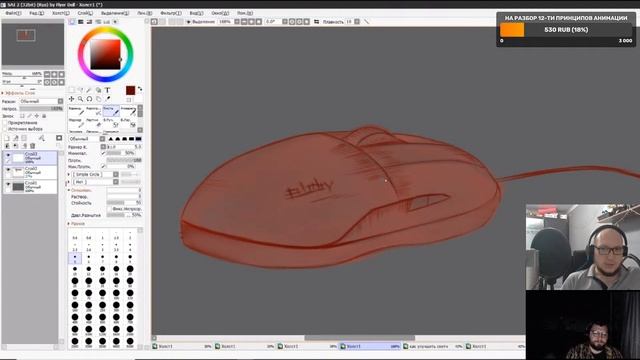Adjust the brush Плотн. density slider
Screen dimensions: 640x360
click(124, 160)
